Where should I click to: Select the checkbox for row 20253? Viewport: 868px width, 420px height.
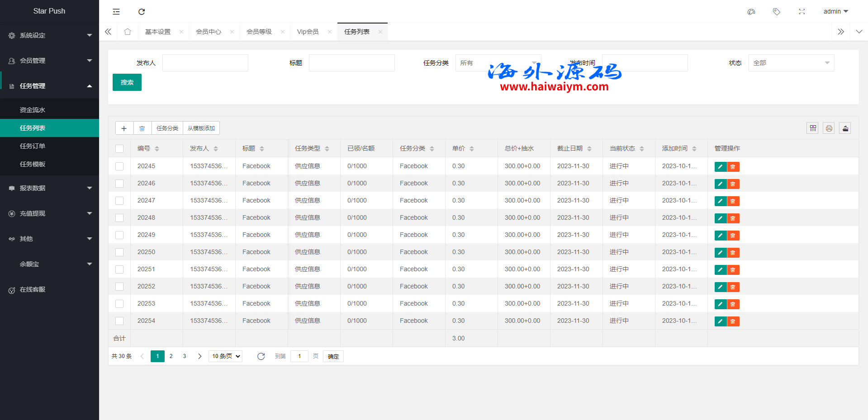[119, 304]
